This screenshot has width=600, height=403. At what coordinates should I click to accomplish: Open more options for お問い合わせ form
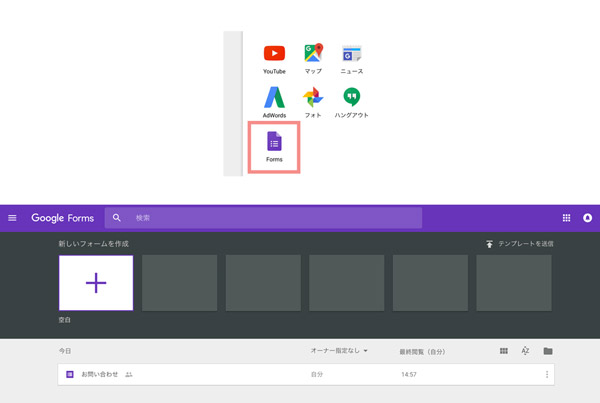(x=547, y=374)
